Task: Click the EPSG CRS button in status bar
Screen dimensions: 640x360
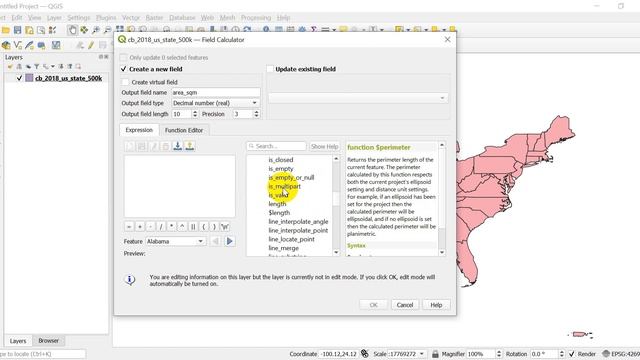Action: [x=621, y=354]
